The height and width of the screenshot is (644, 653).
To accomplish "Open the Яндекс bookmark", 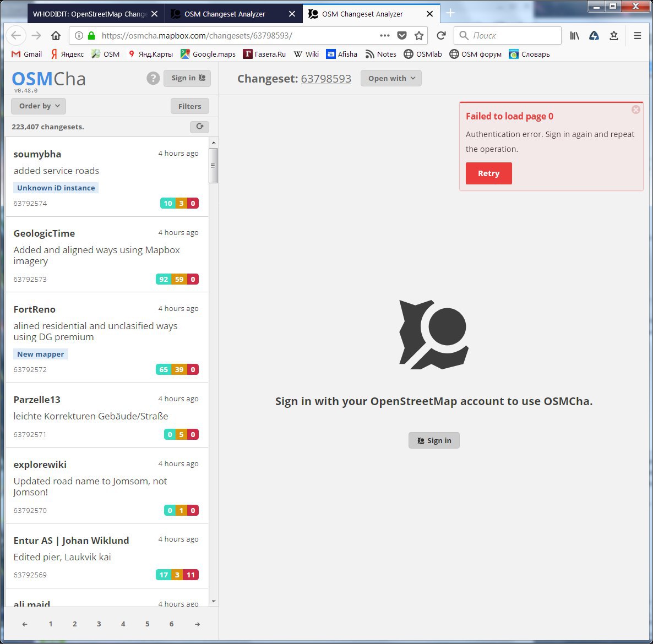I will pyautogui.click(x=67, y=54).
